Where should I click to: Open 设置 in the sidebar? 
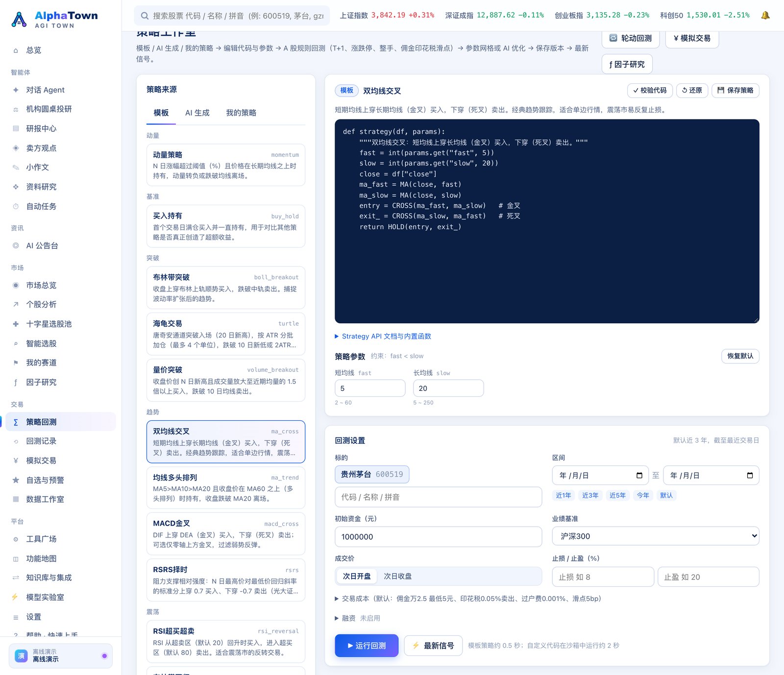coord(60,617)
